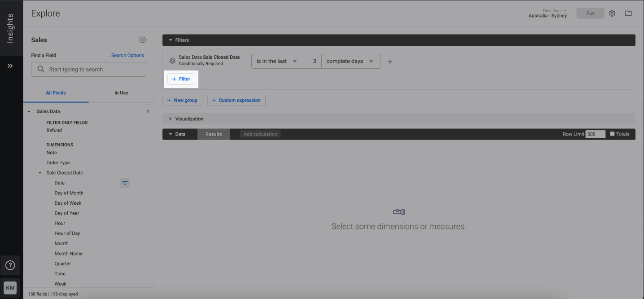Select the Month Name field

coord(69,254)
